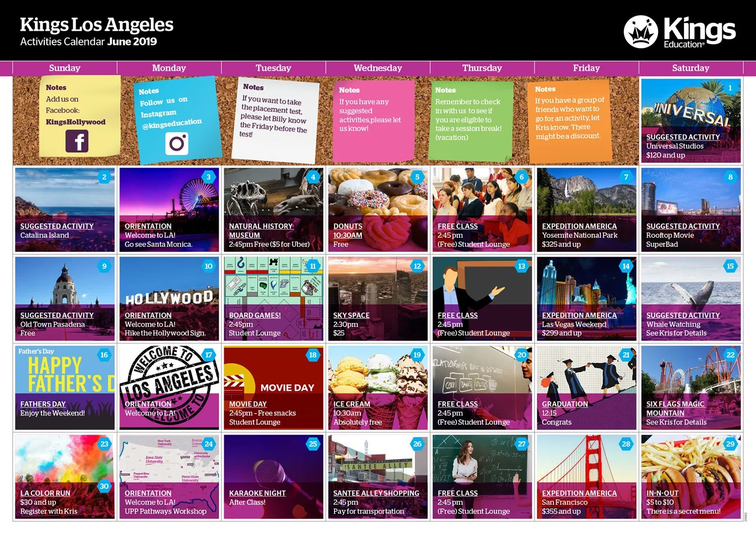Select the Sunday column header
The width and height of the screenshot is (756, 534).
pos(65,68)
